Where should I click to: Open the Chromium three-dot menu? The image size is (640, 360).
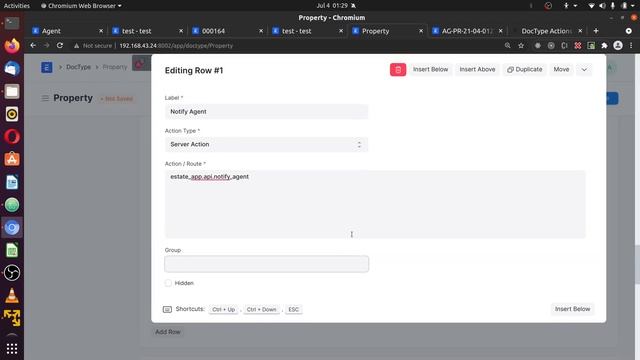(x=631, y=46)
